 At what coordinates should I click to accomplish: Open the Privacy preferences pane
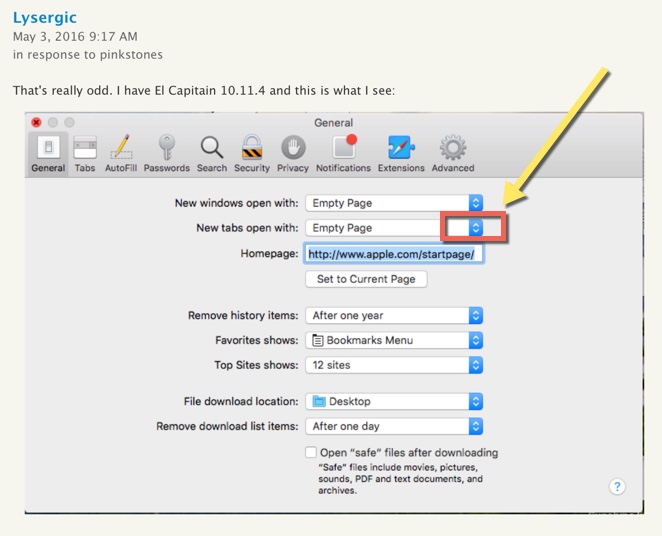pyautogui.click(x=293, y=154)
